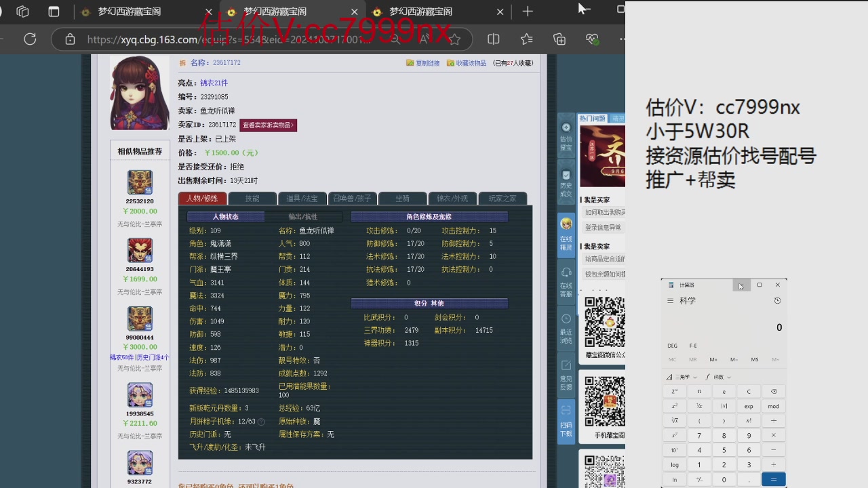868x488 pixels.
Task: Open the 登录信息异常 FAQ link
Action: (x=604, y=228)
